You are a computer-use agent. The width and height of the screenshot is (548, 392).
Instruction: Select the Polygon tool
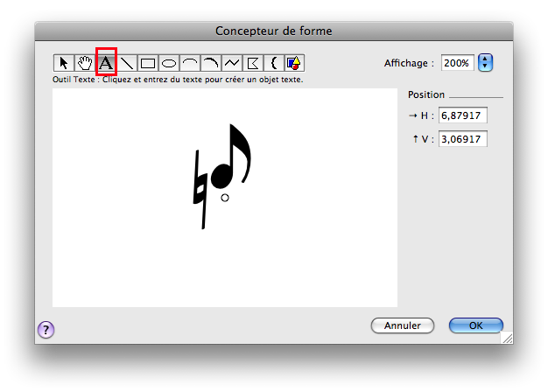coord(253,63)
